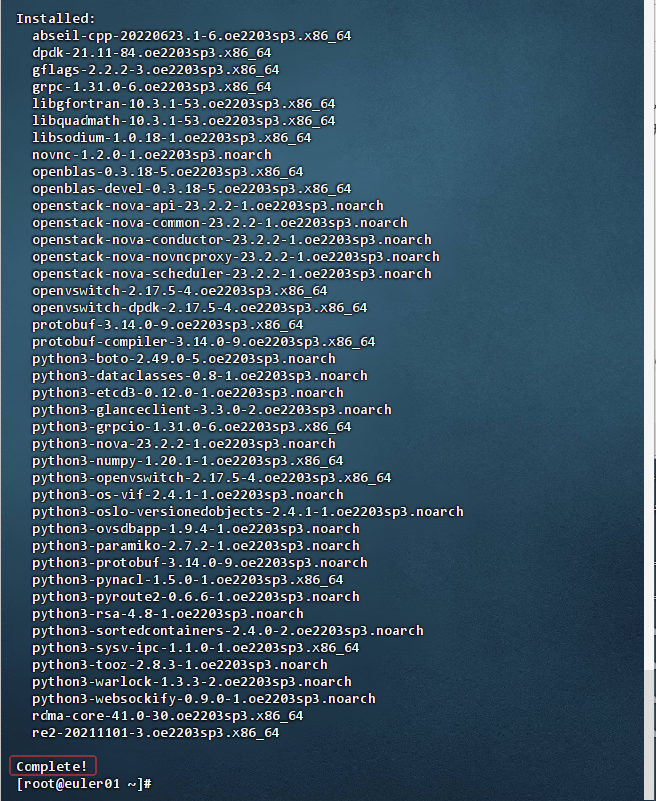Click the dpdk-21.11-84 package entry
This screenshot has width=656, height=801.
point(152,53)
